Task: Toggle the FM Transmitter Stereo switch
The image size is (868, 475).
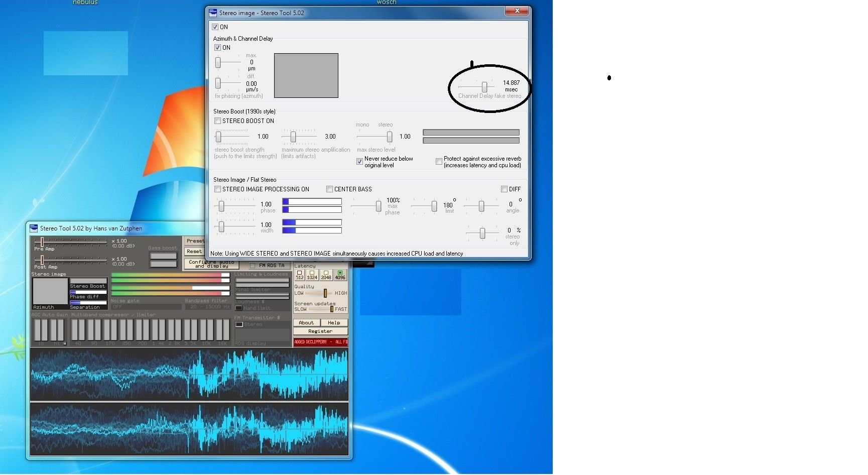Action: point(239,324)
